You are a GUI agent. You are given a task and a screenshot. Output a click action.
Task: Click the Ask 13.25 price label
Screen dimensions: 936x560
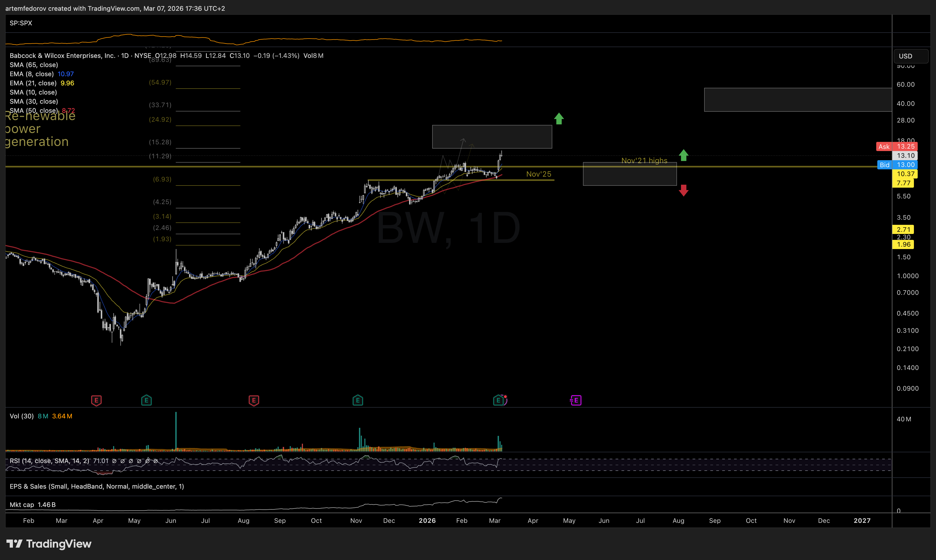[897, 147]
